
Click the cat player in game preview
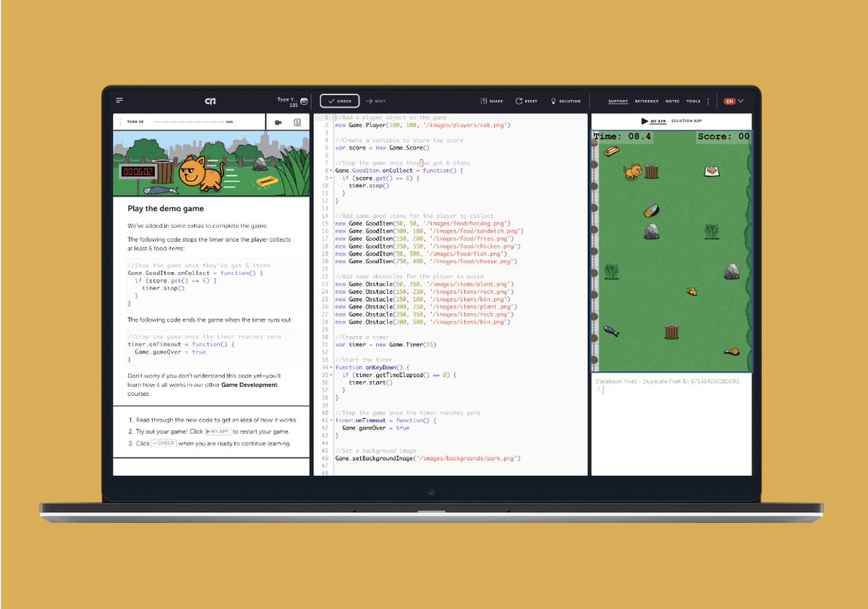(x=632, y=171)
